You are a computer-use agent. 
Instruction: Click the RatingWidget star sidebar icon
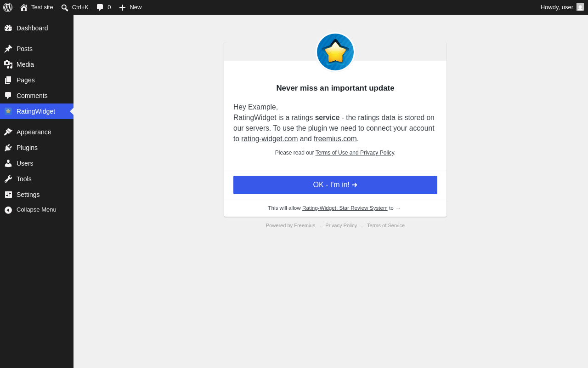point(8,111)
